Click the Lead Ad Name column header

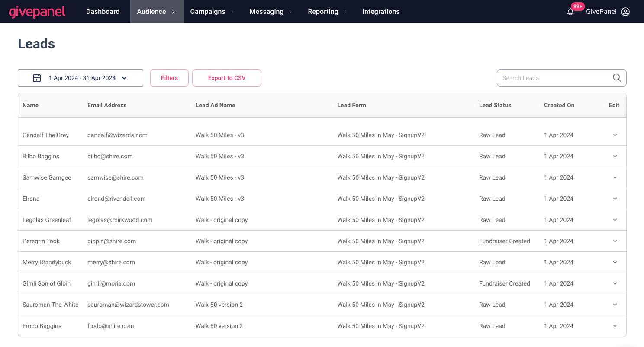tap(216, 105)
